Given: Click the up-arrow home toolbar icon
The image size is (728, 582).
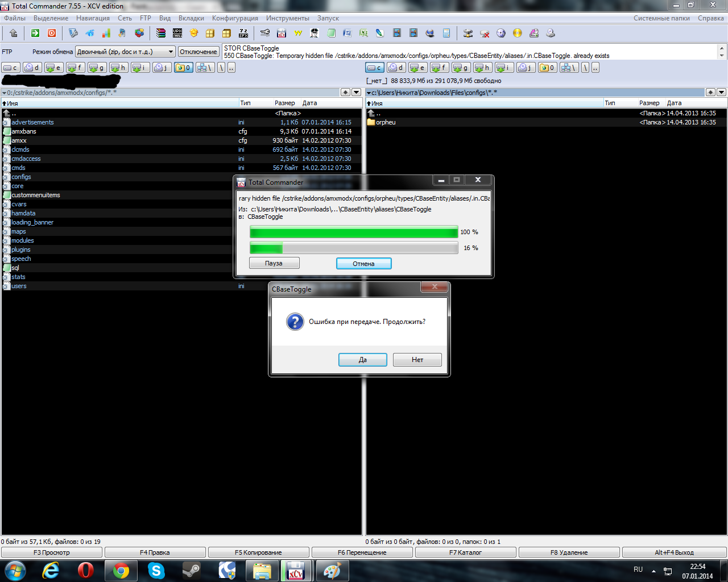Looking at the screenshot, I should (x=14, y=33).
